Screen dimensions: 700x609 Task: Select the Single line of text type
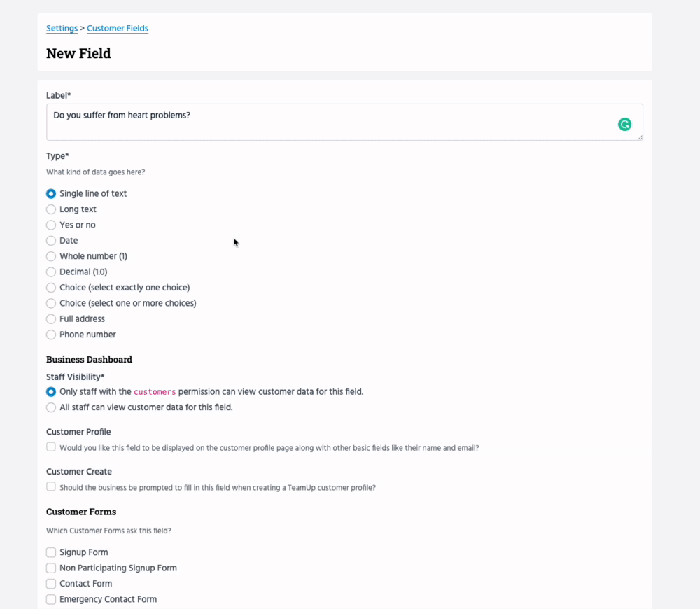pos(51,194)
